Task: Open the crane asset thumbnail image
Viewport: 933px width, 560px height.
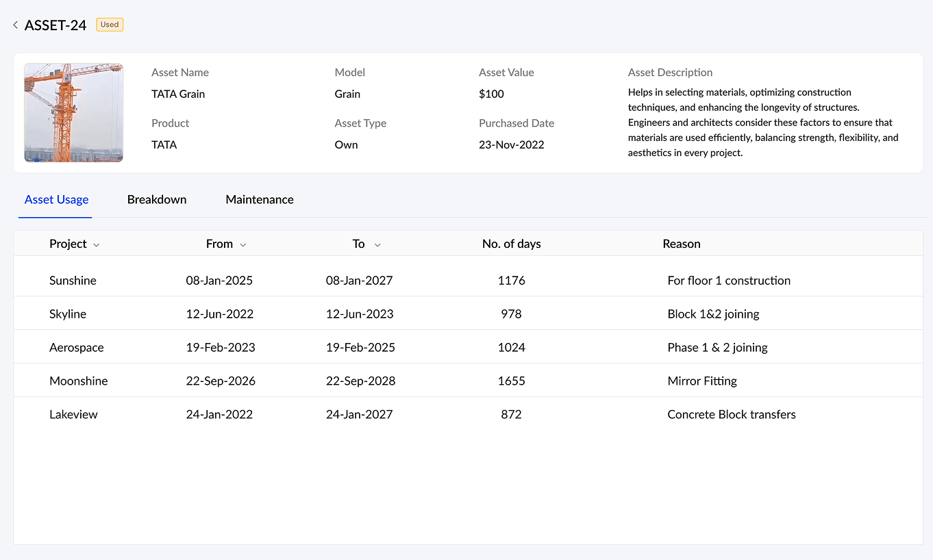Action: pyautogui.click(x=73, y=112)
